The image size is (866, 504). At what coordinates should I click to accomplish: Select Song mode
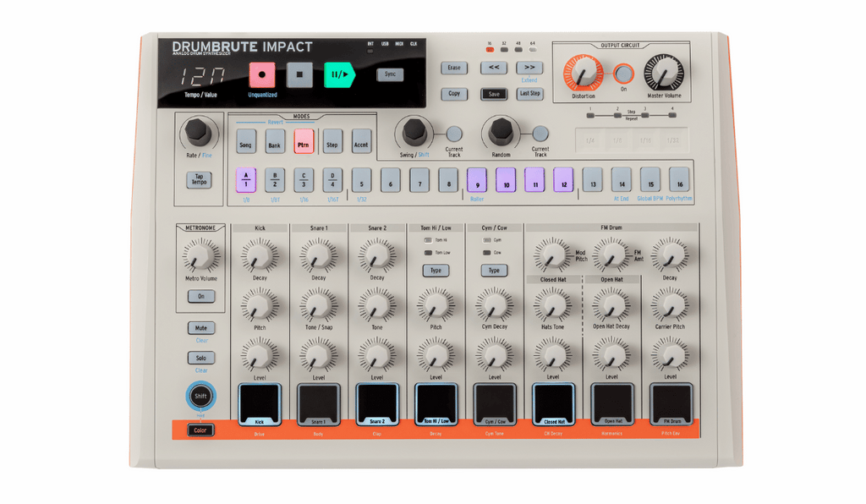246,142
